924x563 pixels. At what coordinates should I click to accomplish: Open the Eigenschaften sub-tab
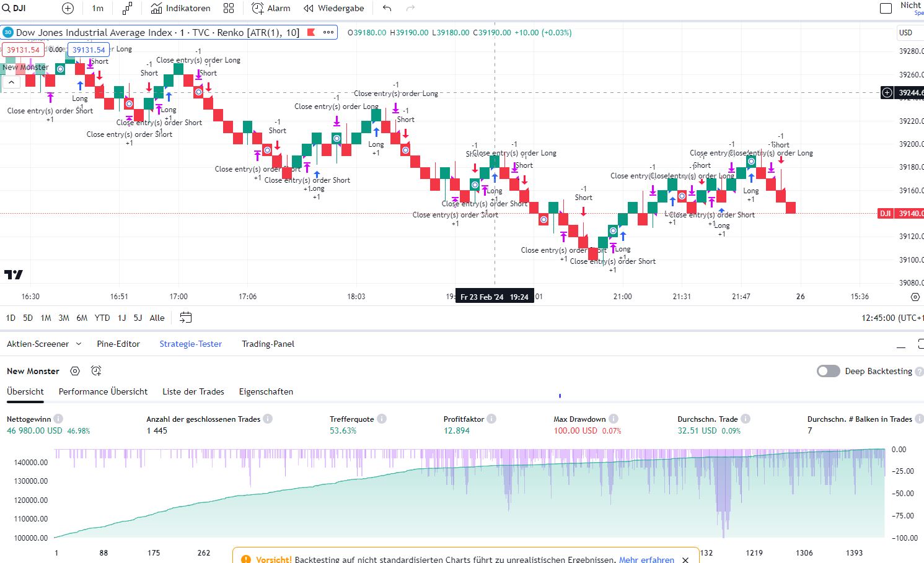coord(266,391)
